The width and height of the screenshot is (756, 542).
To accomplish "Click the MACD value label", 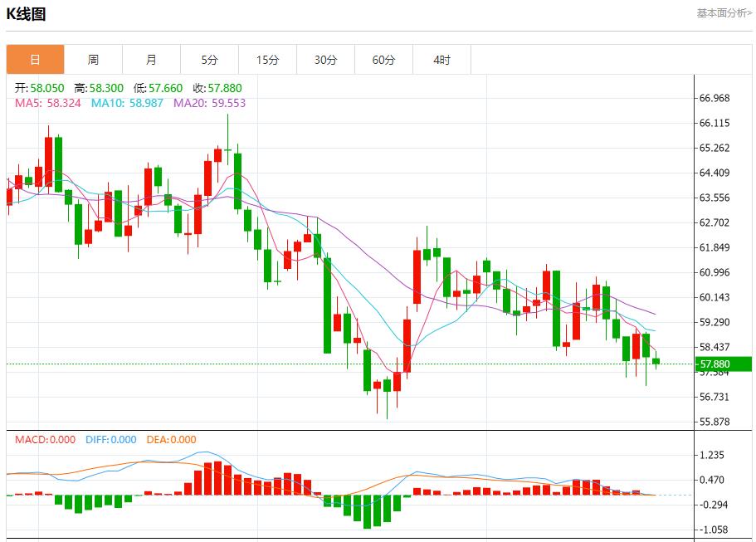I will pyautogui.click(x=45, y=440).
